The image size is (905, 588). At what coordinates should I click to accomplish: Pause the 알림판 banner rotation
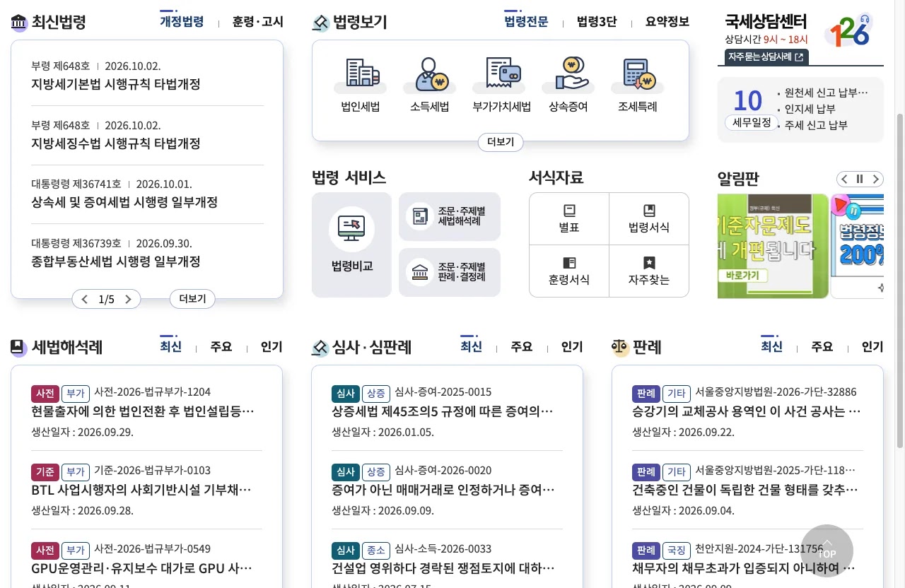point(860,179)
